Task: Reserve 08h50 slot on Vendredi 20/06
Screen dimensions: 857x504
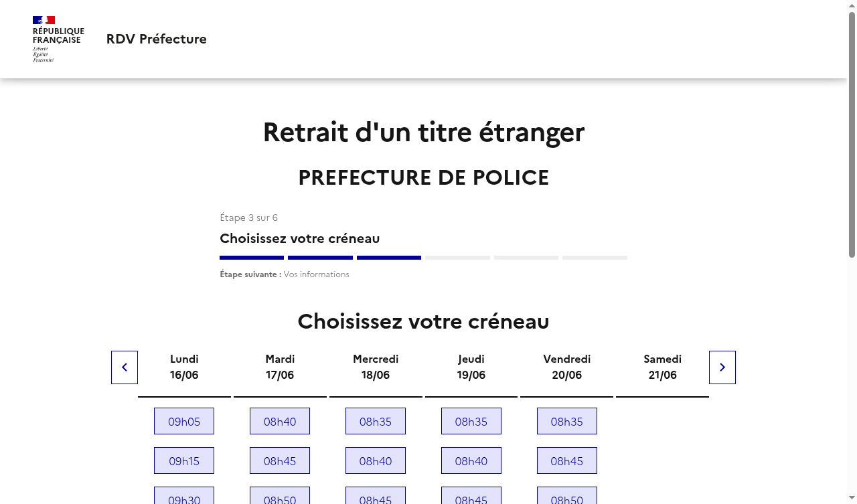Action: [x=567, y=495]
